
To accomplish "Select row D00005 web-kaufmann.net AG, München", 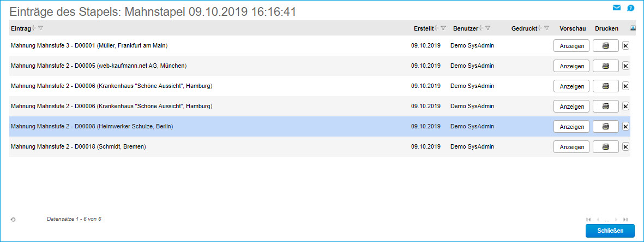I will [x=320, y=66].
